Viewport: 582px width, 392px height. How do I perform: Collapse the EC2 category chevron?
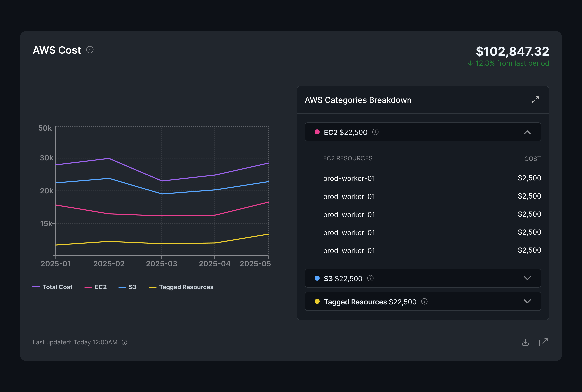(527, 132)
